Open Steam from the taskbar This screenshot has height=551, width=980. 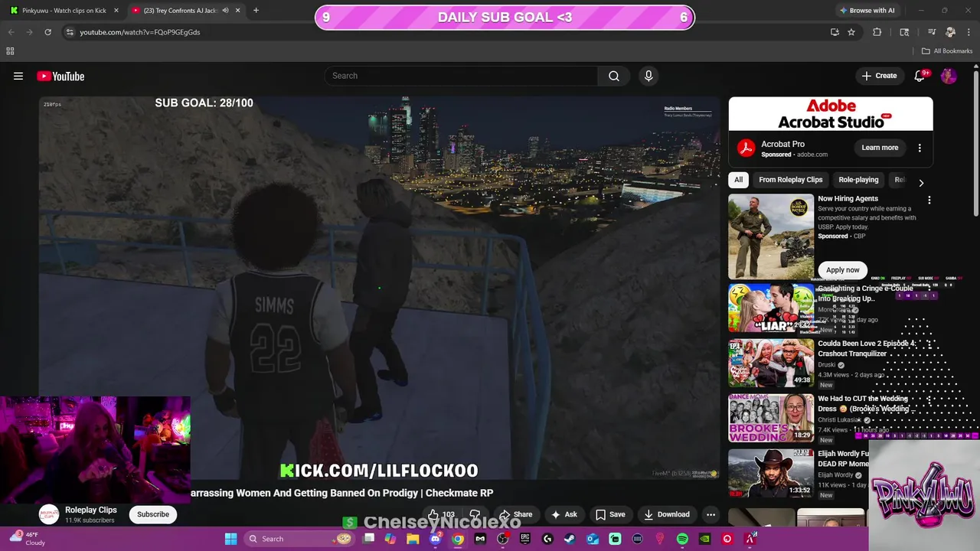point(570,539)
